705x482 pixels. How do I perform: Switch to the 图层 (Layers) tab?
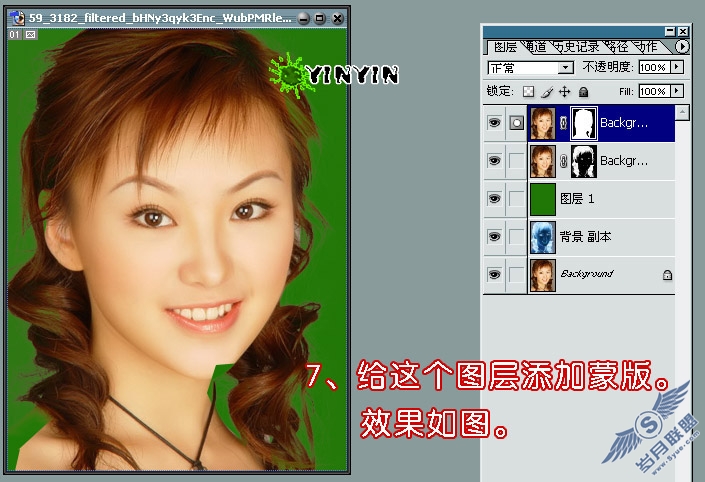(x=505, y=47)
